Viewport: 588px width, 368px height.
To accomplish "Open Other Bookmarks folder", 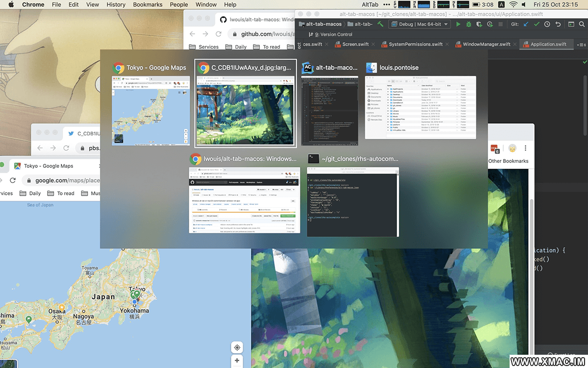I will (x=508, y=161).
